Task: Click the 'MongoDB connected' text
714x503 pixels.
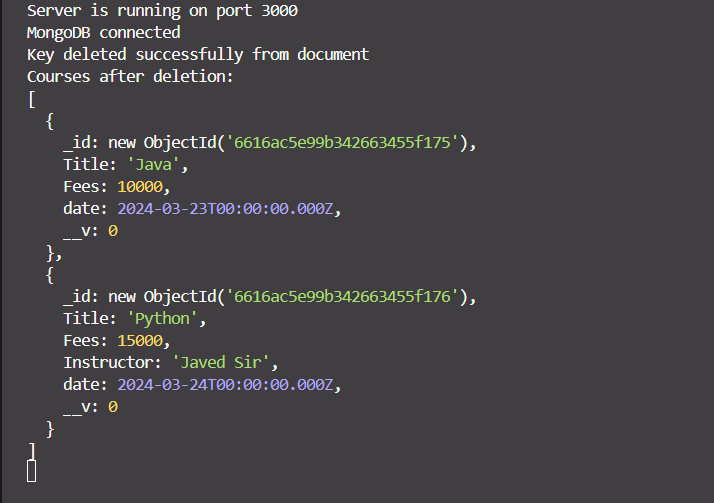Action: (x=103, y=33)
